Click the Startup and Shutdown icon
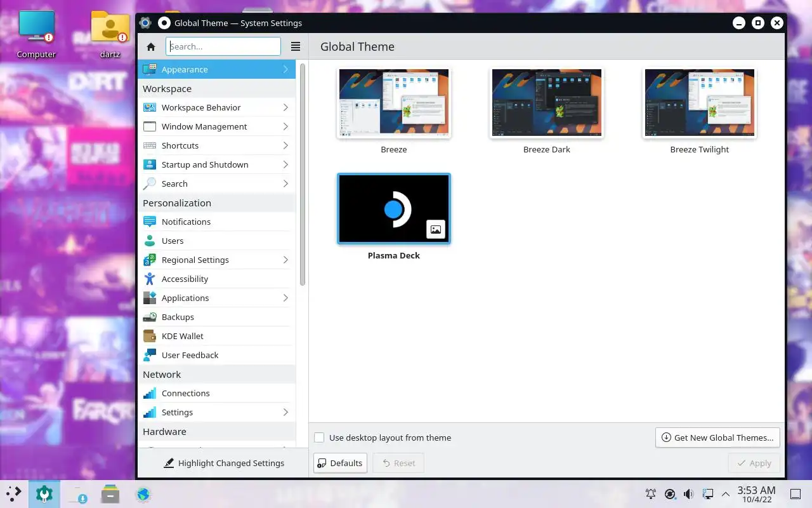The height and width of the screenshot is (508, 812). point(150,164)
